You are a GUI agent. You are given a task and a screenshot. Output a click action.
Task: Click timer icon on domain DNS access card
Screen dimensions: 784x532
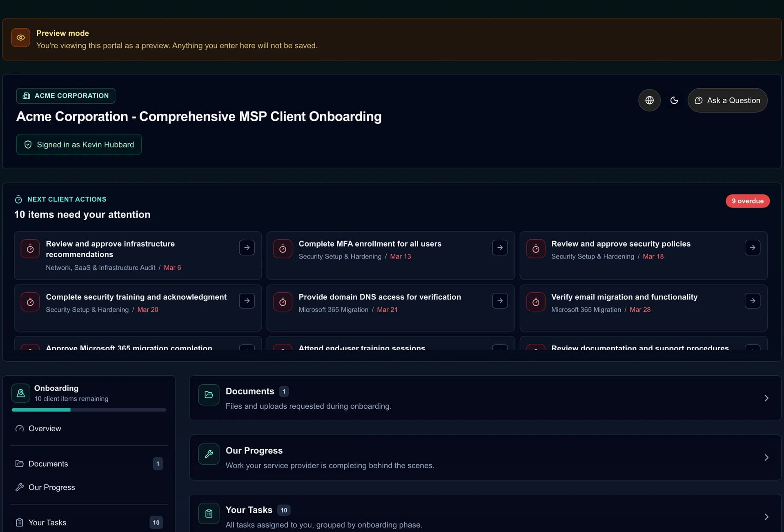(x=283, y=302)
